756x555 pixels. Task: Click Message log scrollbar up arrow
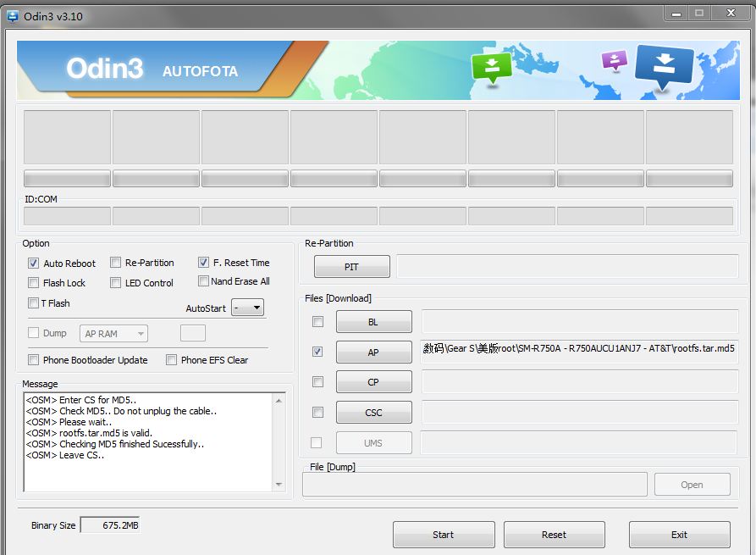coord(279,401)
